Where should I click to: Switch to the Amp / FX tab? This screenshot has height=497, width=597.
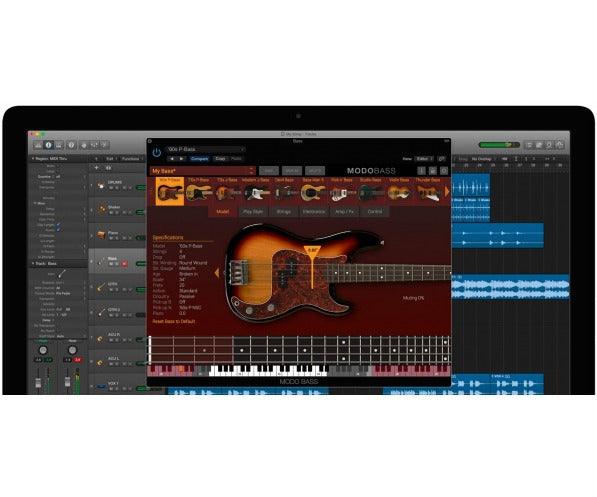344,211
